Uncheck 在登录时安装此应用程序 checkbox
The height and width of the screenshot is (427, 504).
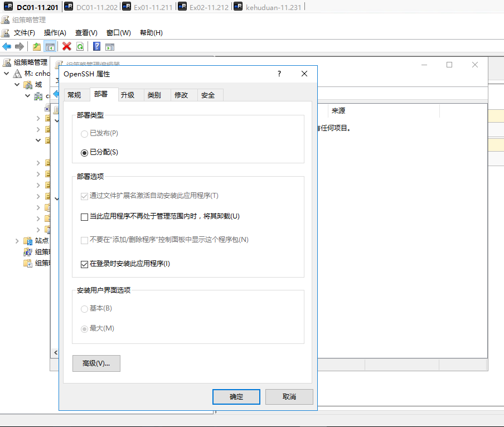[x=84, y=264]
